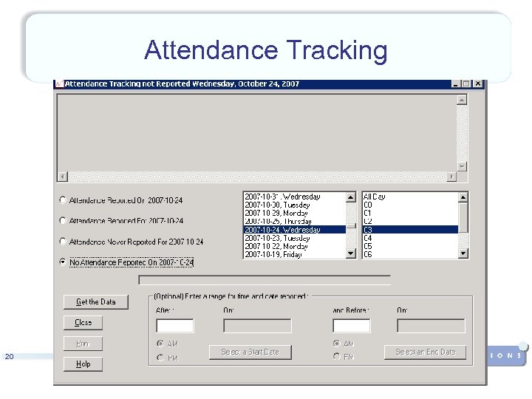532x399 pixels.
Task: Select period C4 in list
Action: click(x=410, y=238)
